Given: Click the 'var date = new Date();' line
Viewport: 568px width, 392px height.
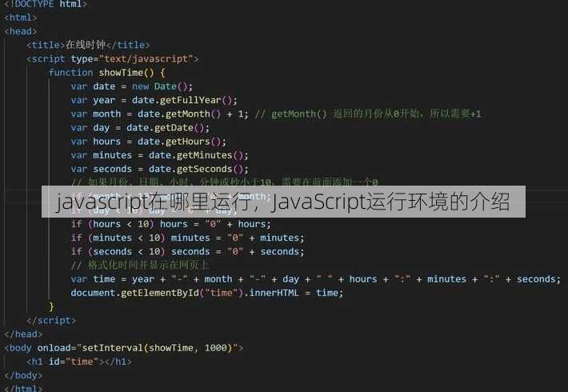Looking at the screenshot, I should coord(132,86).
